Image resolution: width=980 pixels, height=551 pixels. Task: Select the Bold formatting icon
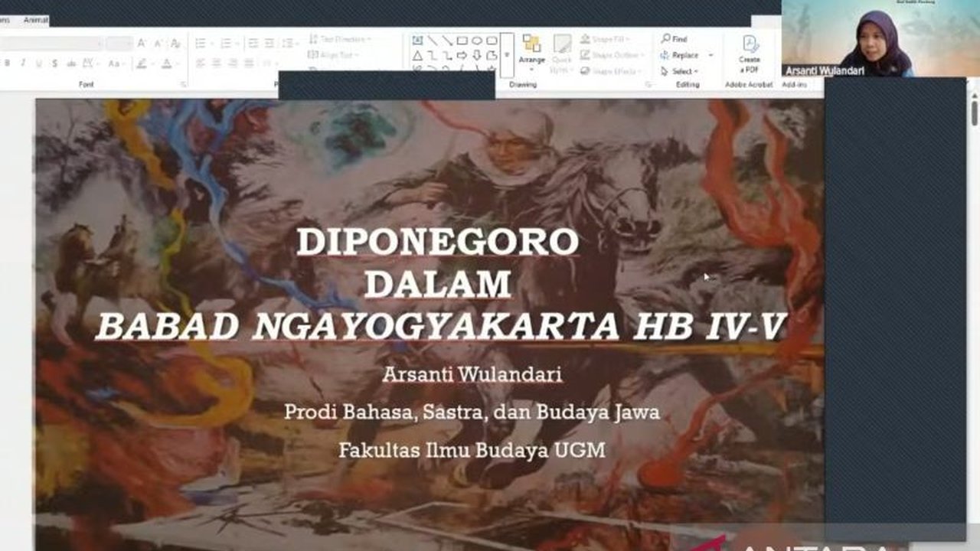8,63
